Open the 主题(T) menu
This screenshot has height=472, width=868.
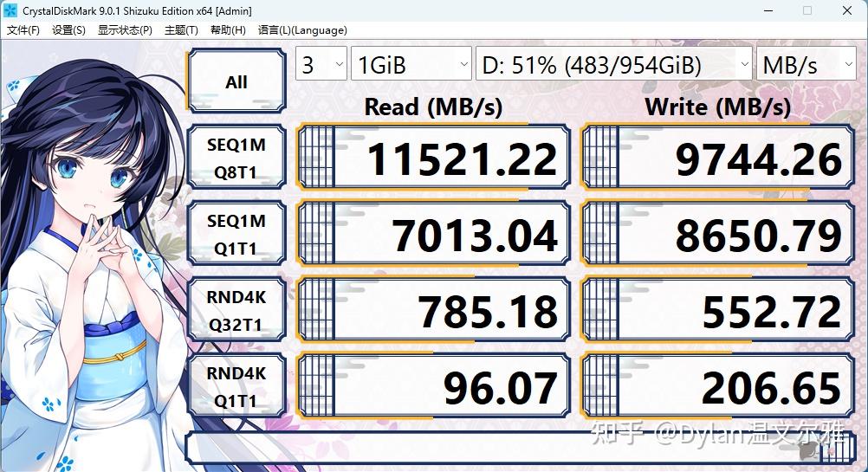pyautogui.click(x=181, y=30)
